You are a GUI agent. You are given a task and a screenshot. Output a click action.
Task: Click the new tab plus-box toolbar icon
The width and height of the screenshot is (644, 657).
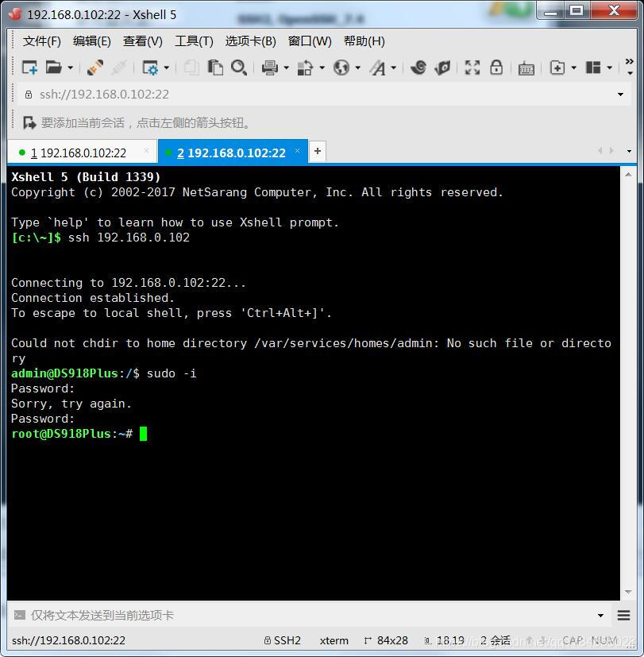pyautogui.click(x=557, y=68)
